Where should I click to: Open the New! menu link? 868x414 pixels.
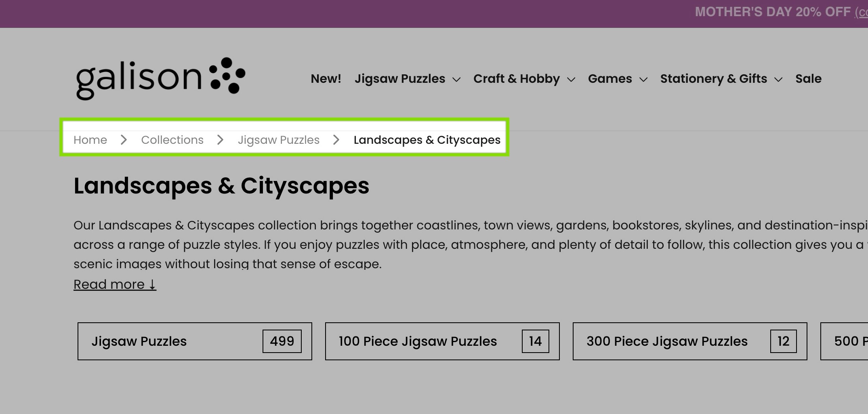326,79
